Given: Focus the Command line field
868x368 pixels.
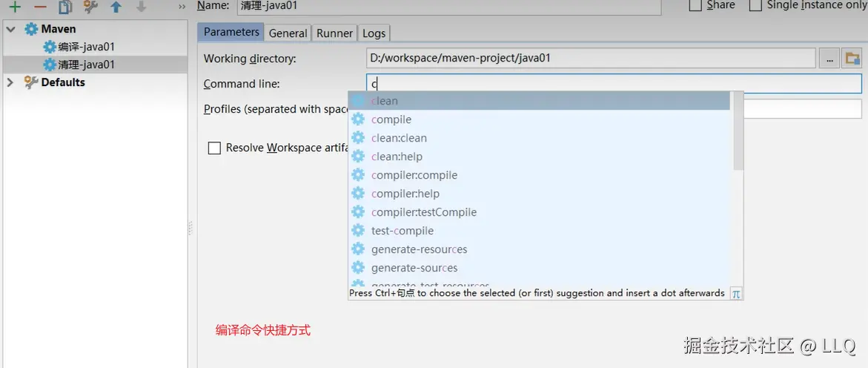Looking at the screenshot, I should [x=614, y=84].
